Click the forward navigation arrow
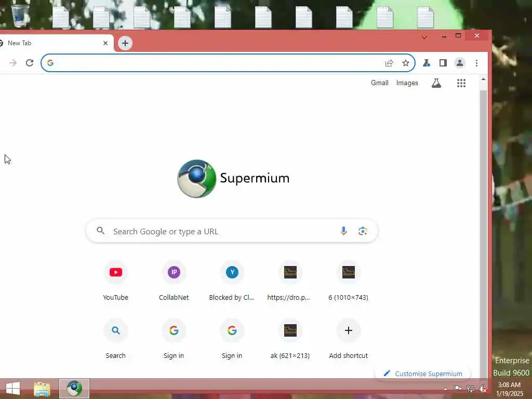The height and width of the screenshot is (399, 532). (13, 63)
